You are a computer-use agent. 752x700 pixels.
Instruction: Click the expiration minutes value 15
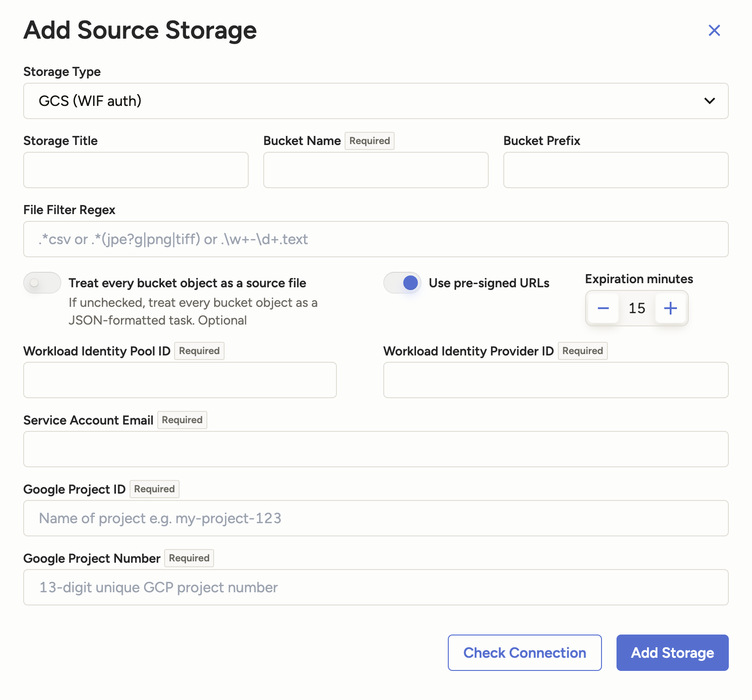637,308
